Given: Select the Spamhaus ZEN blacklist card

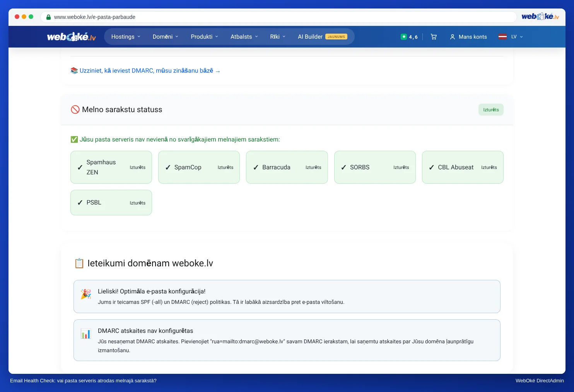Looking at the screenshot, I should tap(111, 167).
